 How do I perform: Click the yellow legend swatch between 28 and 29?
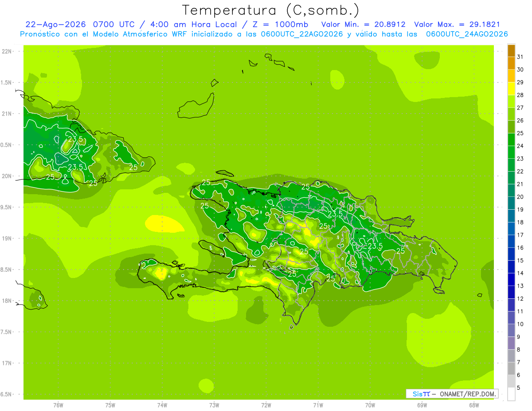click(x=511, y=89)
